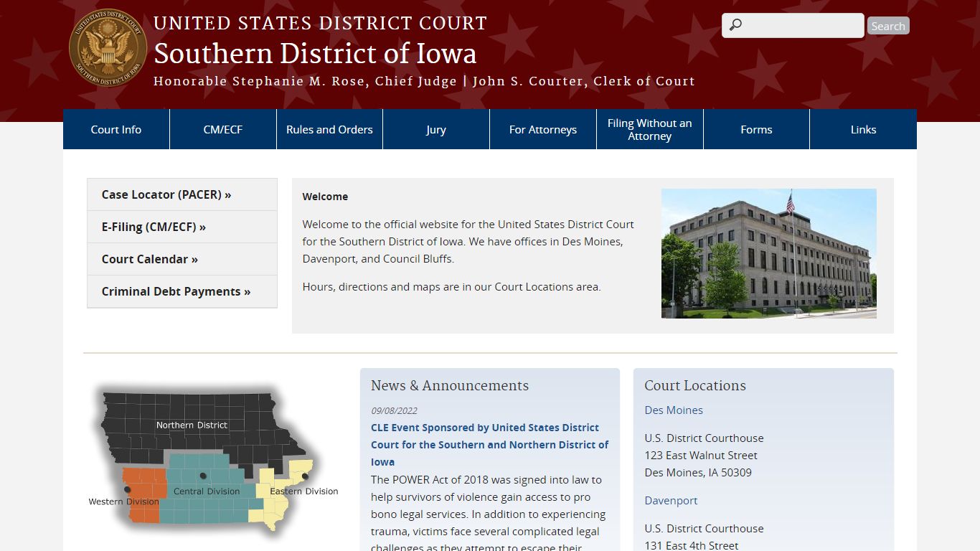This screenshot has height=551, width=980.
Task: Select Northern District on the Iowa map
Action: click(192, 425)
